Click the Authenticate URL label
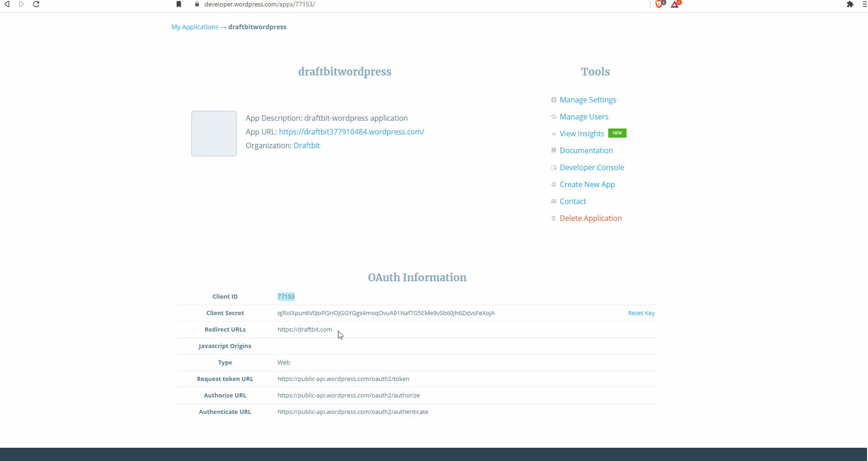 pos(225,412)
